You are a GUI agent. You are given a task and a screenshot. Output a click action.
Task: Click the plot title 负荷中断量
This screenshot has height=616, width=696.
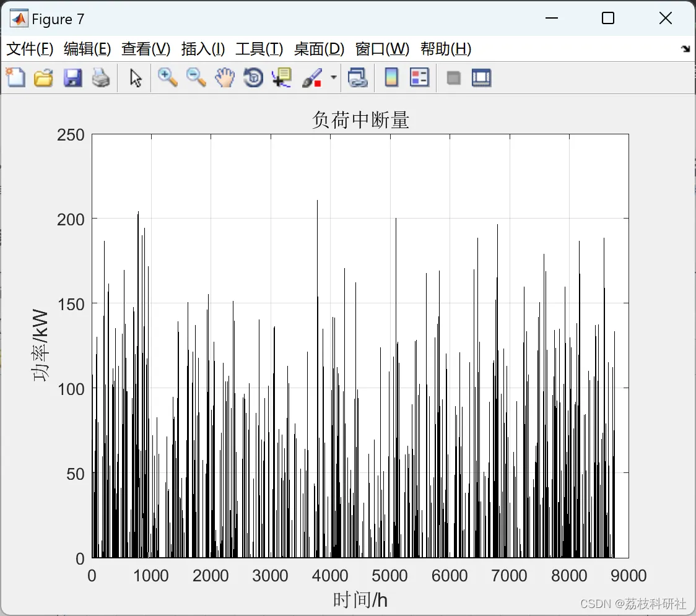[360, 120]
